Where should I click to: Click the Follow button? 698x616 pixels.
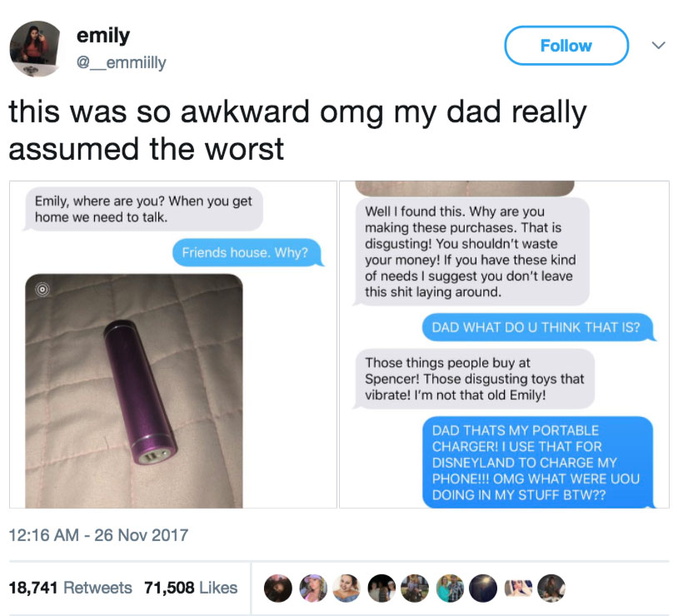[566, 45]
